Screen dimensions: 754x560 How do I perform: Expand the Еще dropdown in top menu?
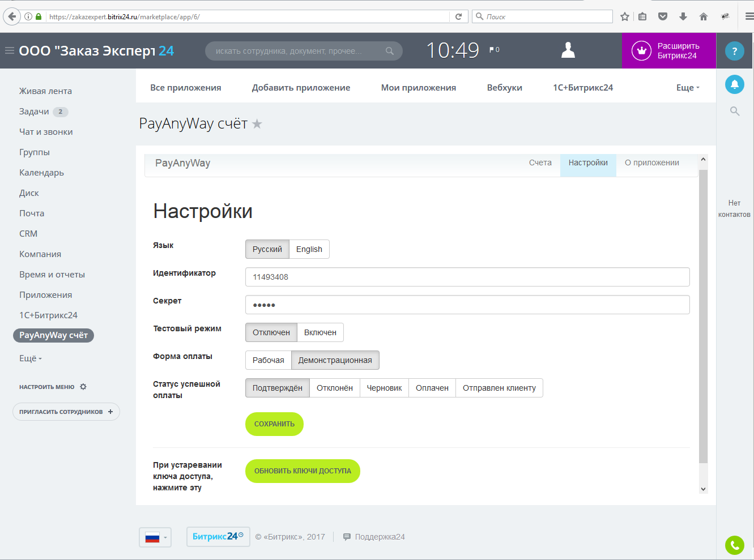click(x=688, y=88)
